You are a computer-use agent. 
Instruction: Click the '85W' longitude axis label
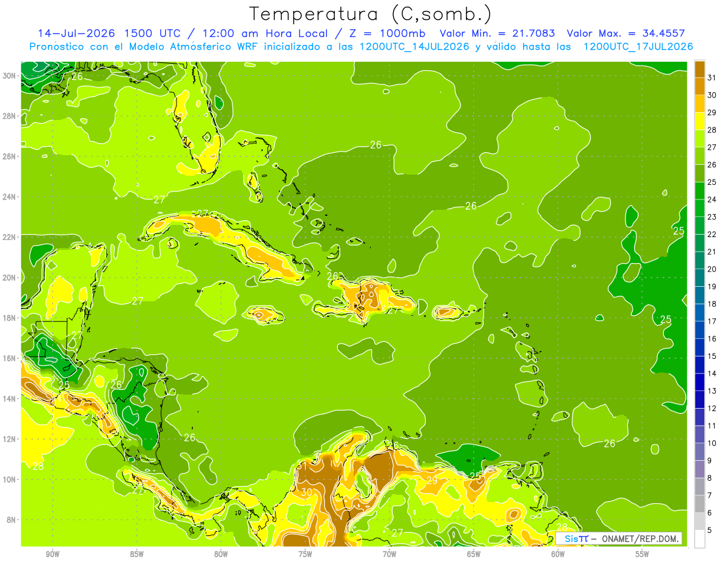136,554
